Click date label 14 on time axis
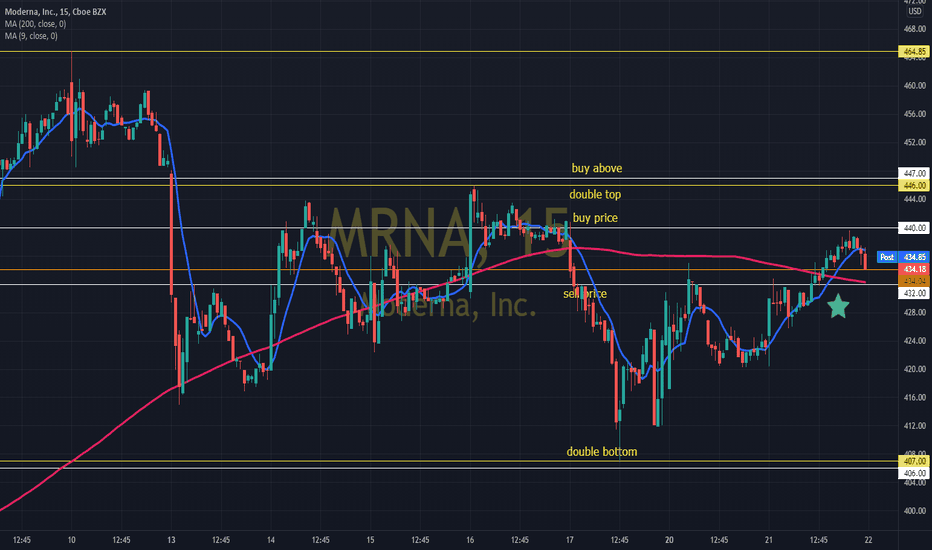This screenshot has height=550, width=932. pos(270,540)
